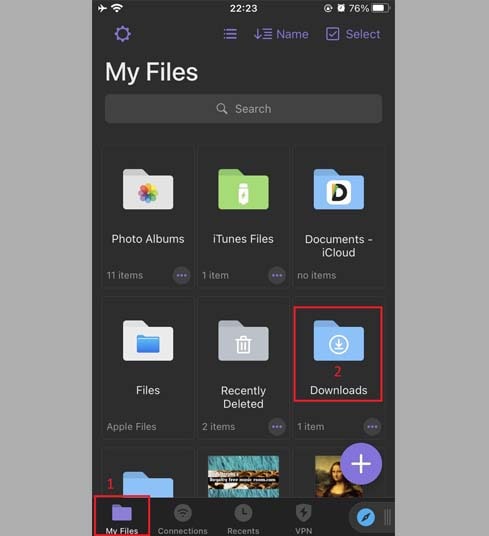Tap the 22:23 clock in status bar
This screenshot has height=536, width=489.
point(243,8)
